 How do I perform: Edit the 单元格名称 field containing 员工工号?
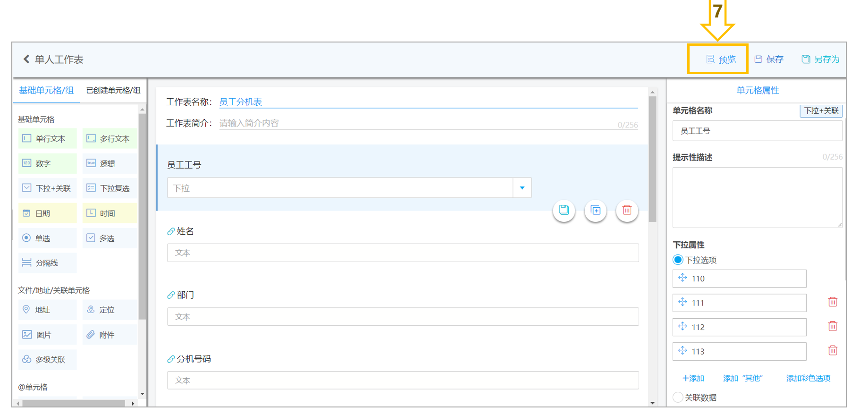coord(758,131)
